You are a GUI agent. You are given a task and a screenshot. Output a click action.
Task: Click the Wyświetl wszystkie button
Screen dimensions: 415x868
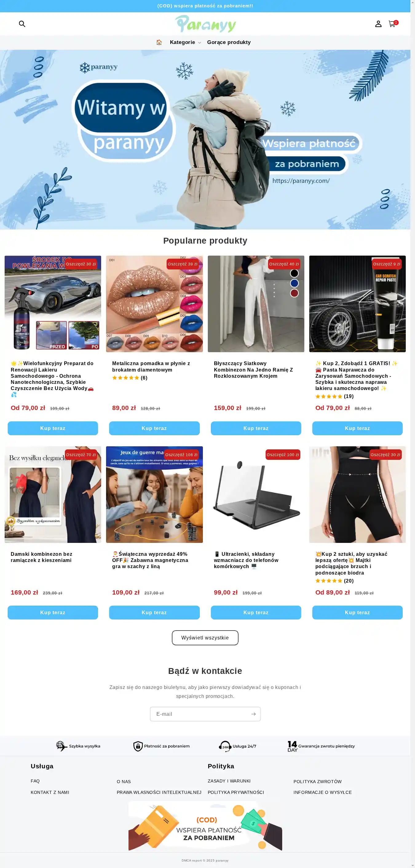[x=205, y=638]
